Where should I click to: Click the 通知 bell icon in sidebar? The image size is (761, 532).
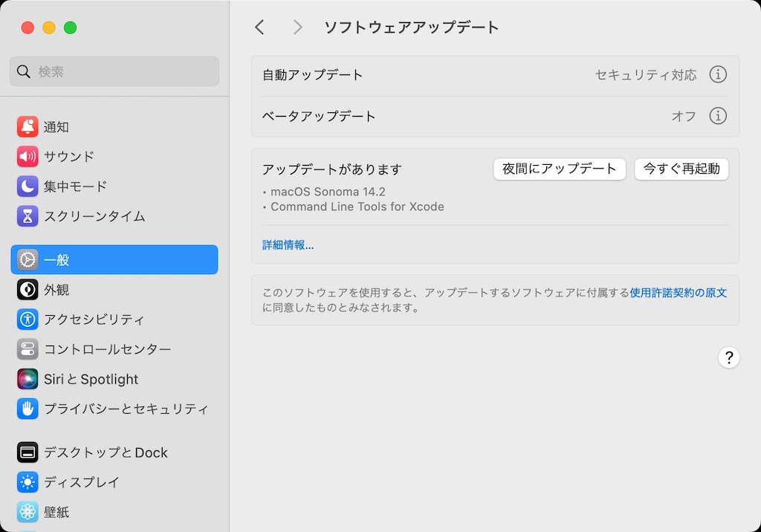[27, 127]
